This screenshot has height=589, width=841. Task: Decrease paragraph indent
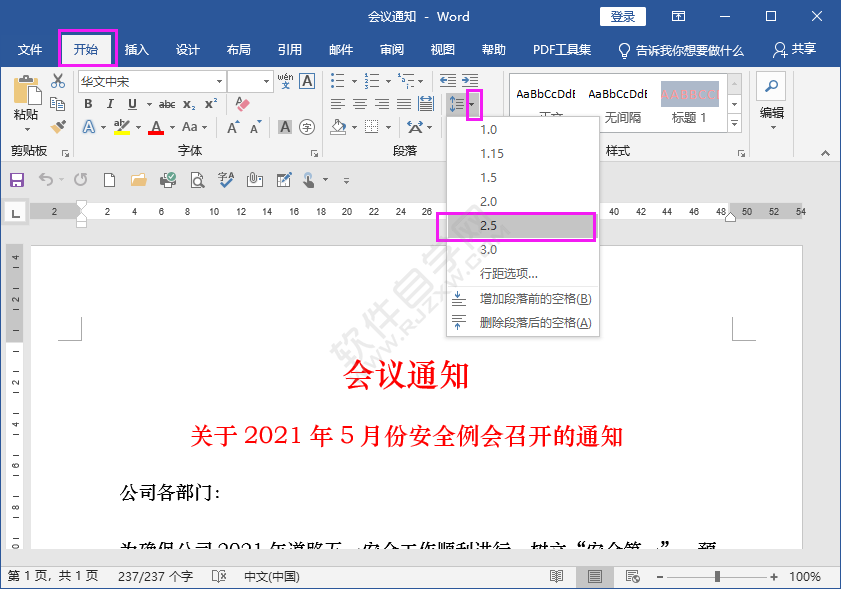click(x=448, y=81)
